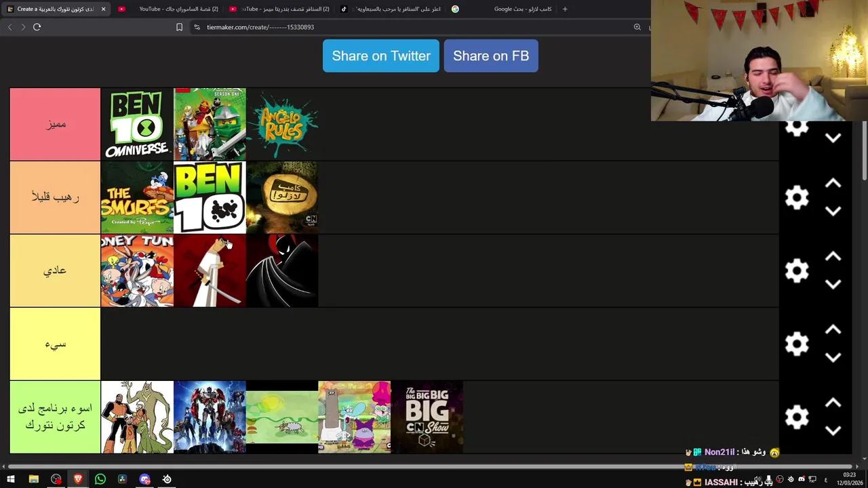Select the Lego Ninjago thumbnail
The width and height of the screenshot is (868, 488).
pyautogui.click(x=210, y=124)
